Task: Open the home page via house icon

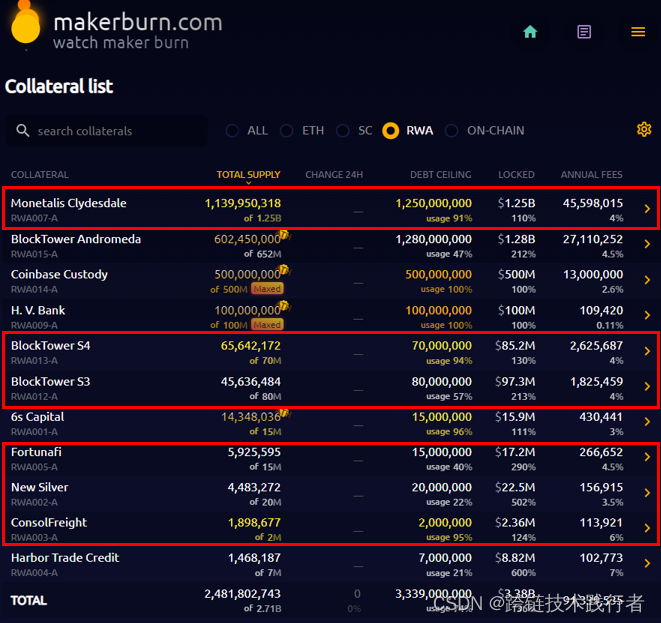Action: pos(530,32)
